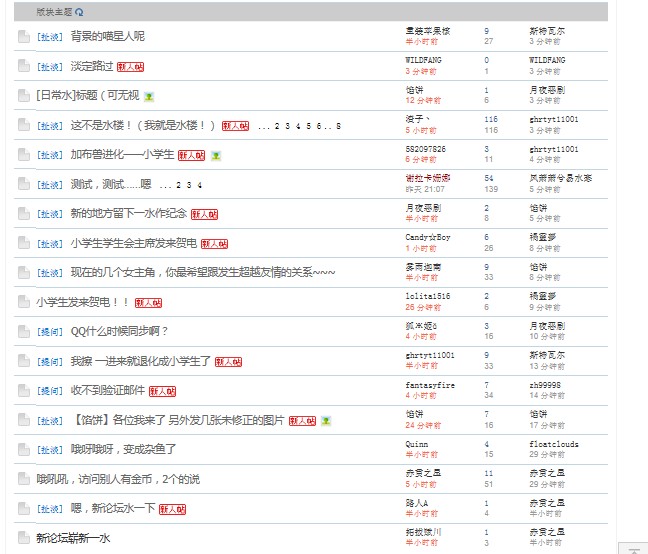
Task: Click thread icon beside 我擦 一进来就退化成小学生了
Action: coord(24,361)
